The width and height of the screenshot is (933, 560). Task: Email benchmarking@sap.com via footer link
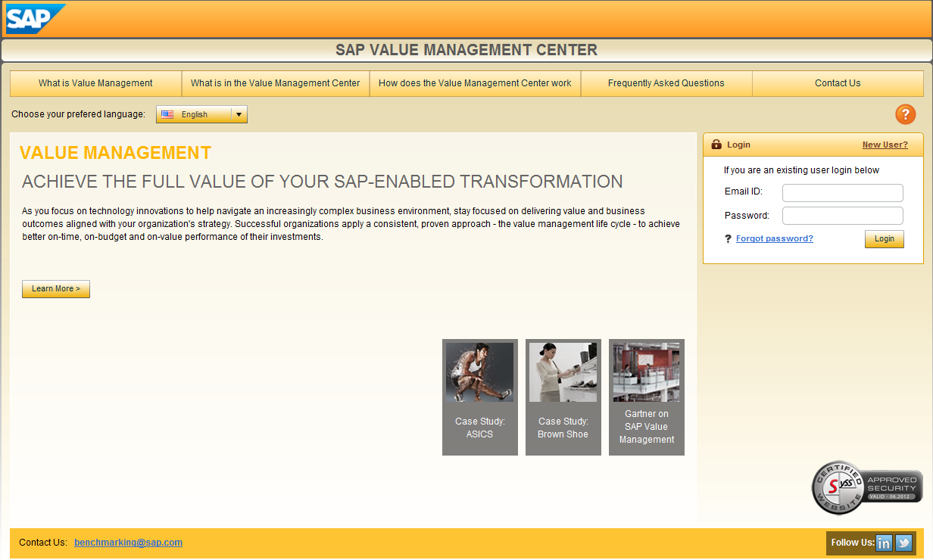point(128,542)
